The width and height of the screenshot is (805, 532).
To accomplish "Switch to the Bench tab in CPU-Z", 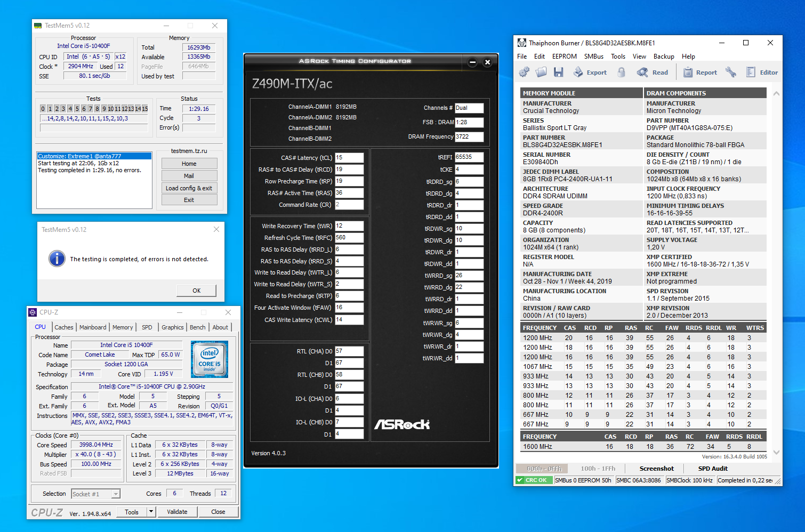I will 198,327.
